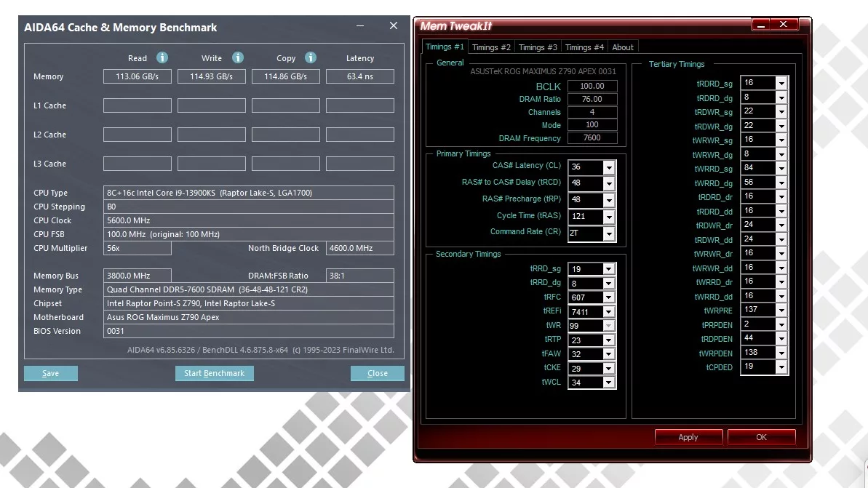Screen dimensions: 868x488
Task: Open the About tab in Mem TweakIt
Action: (x=623, y=47)
